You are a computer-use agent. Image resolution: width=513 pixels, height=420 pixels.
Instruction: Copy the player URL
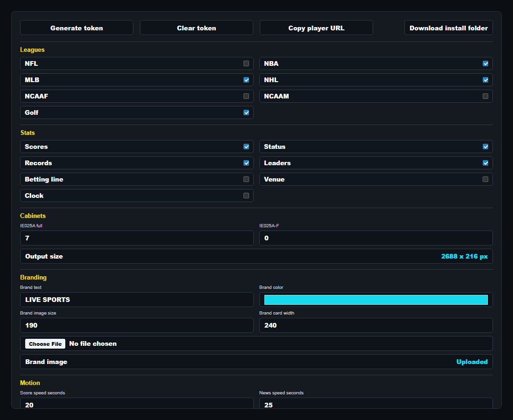(316, 28)
